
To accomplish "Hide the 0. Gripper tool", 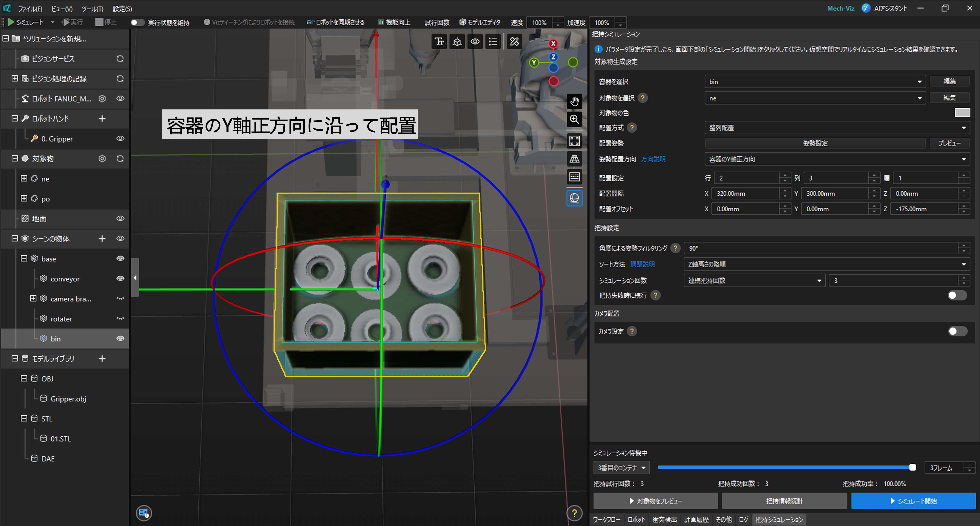I will (120, 138).
